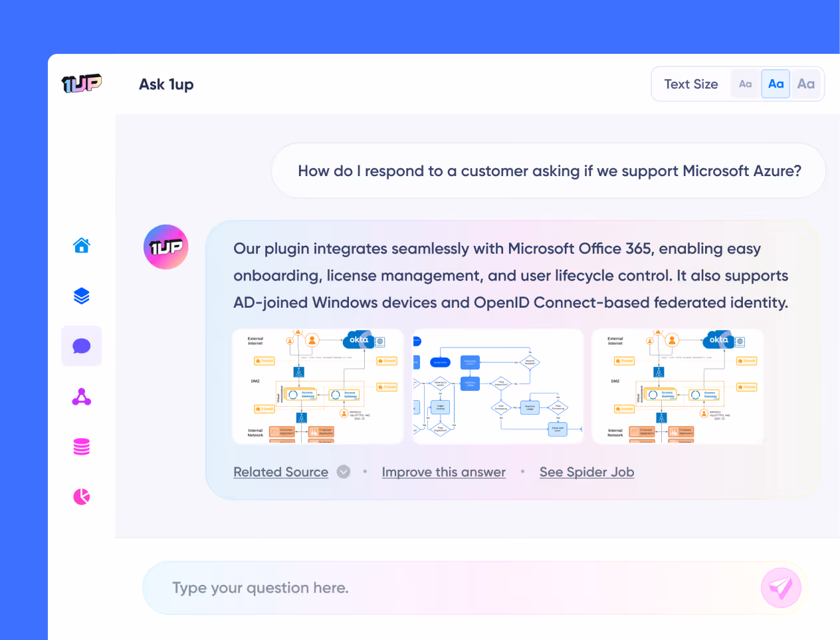Click the 1up avatar beside the answer
Image resolution: width=840 pixels, height=640 pixels.
pos(166,247)
